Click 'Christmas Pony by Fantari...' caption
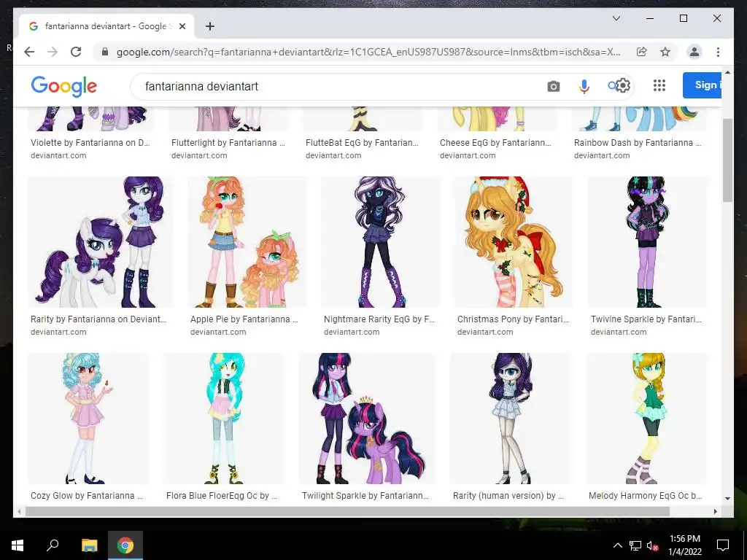Screen dimensions: 747x560 click(x=513, y=319)
